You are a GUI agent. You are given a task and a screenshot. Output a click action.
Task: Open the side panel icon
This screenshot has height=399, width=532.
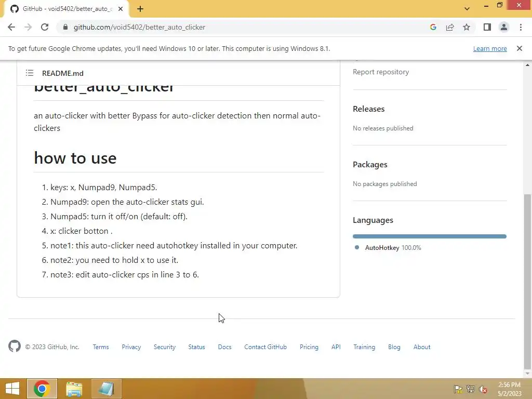[487, 27]
